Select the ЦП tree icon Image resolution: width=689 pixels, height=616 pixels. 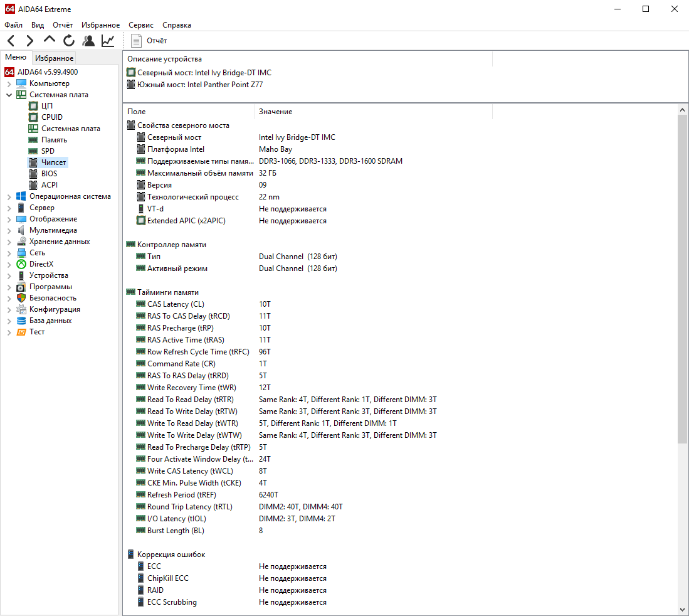[x=33, y=106]
